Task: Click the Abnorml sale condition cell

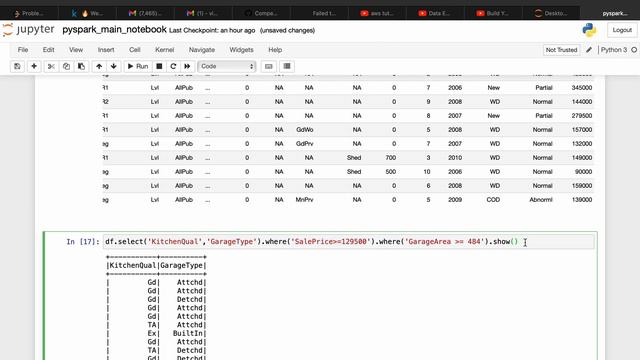Action: tap(541, 200)
